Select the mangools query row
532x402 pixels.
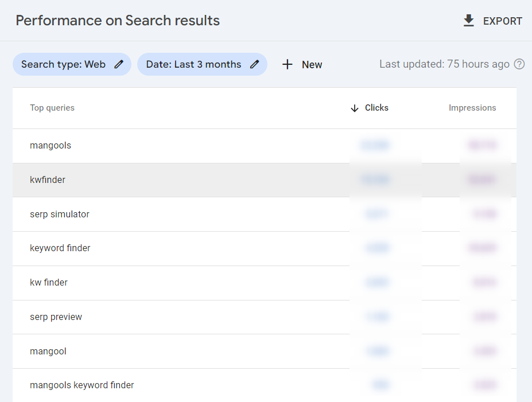tap(265, 146)
